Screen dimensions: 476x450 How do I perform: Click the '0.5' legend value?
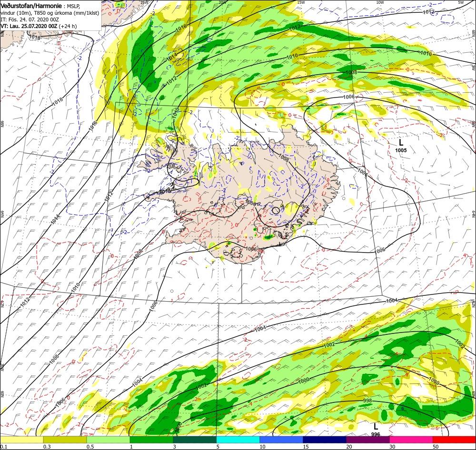90,447
